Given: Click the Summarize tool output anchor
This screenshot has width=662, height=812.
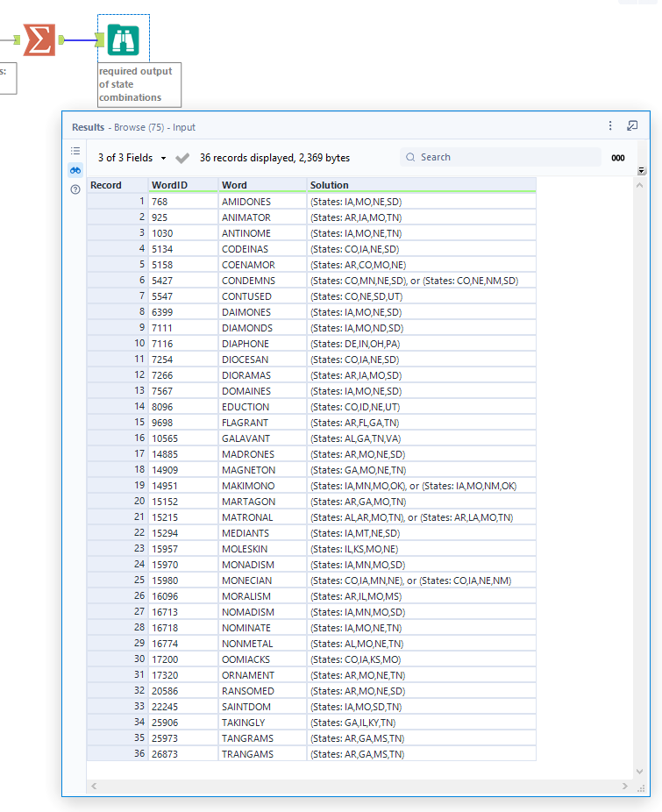Looking at the screenshot, I should tap(61, 39).
